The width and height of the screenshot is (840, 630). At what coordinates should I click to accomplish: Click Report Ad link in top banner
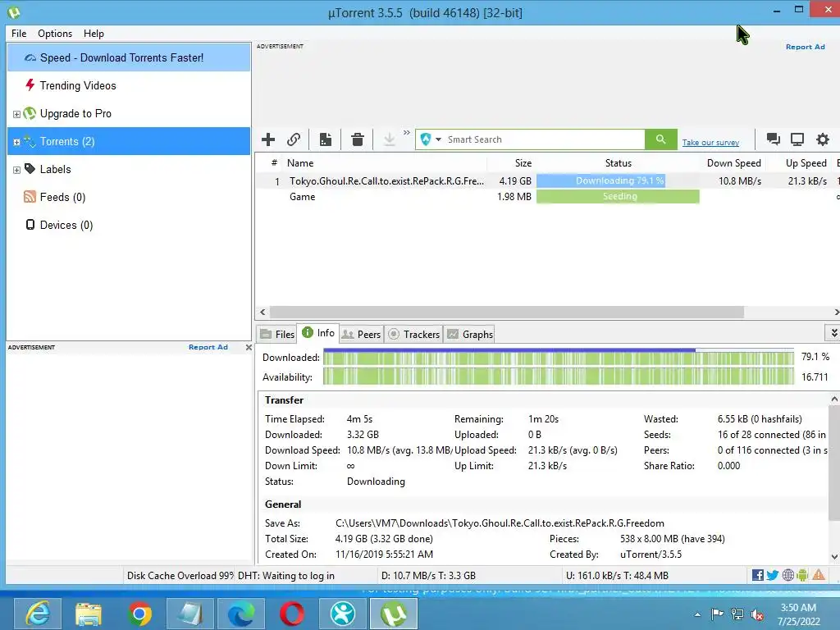(x=806, y=47)
